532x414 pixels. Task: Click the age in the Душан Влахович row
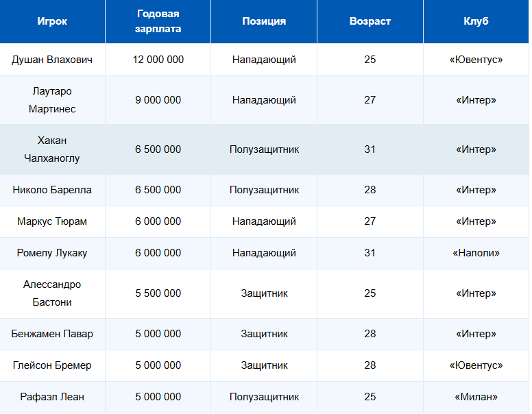click(x=370, y=60)
